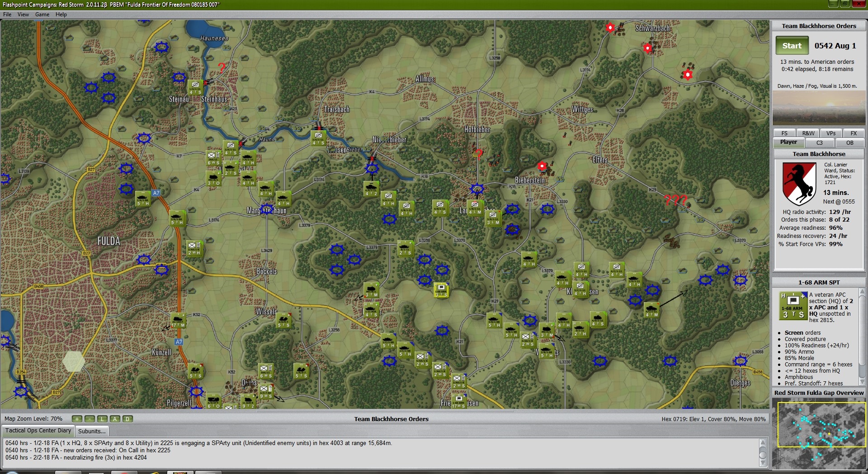Screen dimensions: 868x474
Task: Select the 17 T M tank counter south of Fulda
Action: pos(178,320)
